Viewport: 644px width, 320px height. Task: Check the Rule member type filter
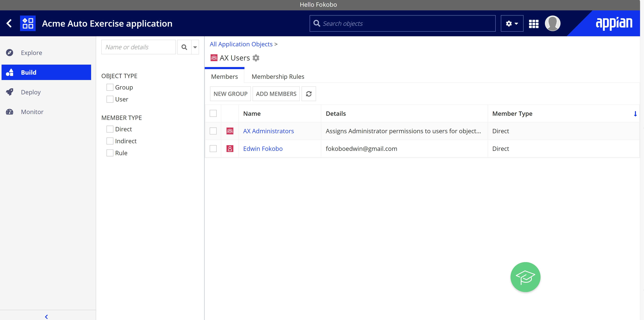110,153
